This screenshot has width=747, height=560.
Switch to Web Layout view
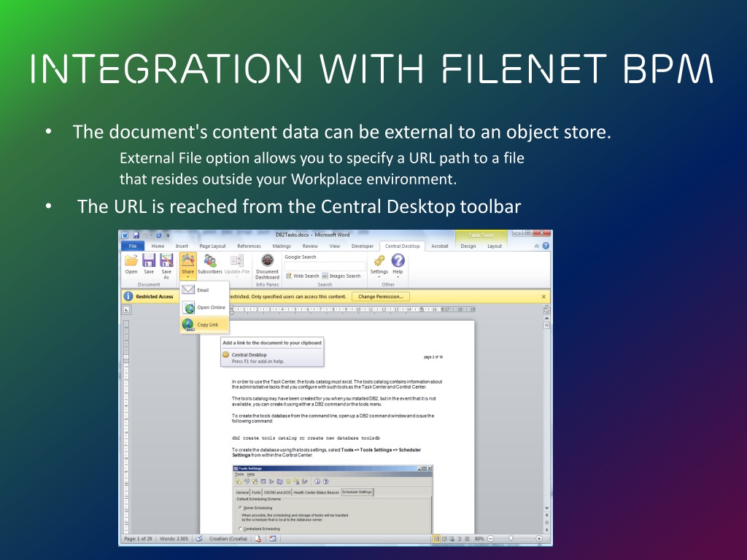click(452, 539)
